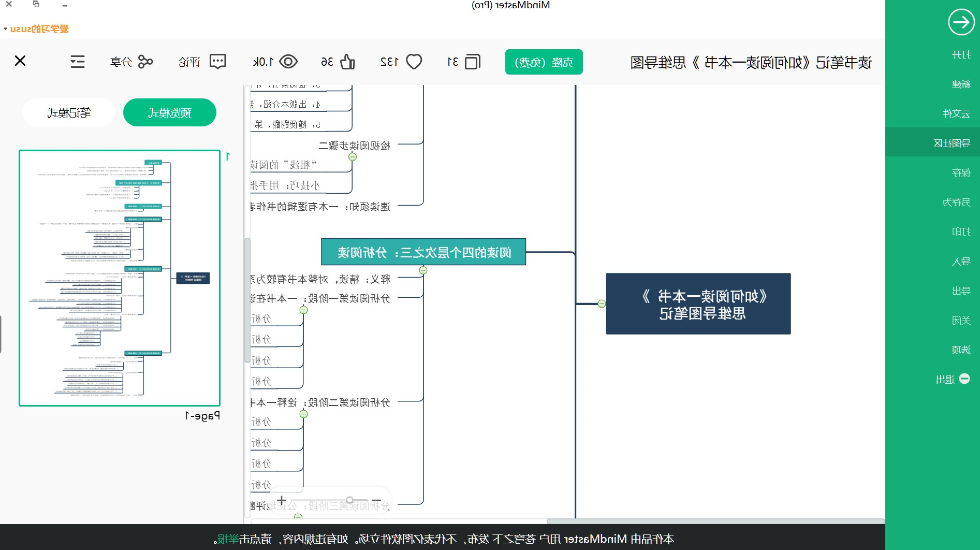Select 关闭 in the sidebar
This screenshot has width=980, height=550.
pyautogui.click(x=961, y=320)
